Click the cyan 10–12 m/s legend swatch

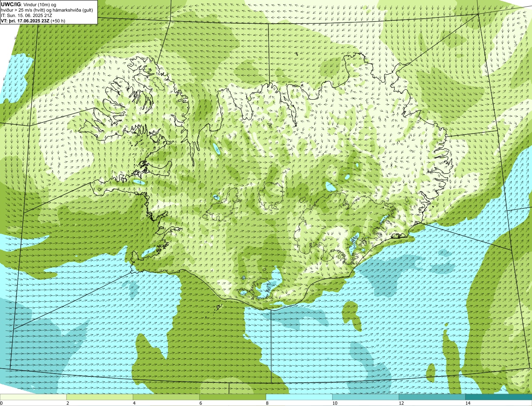coord(366,397)
